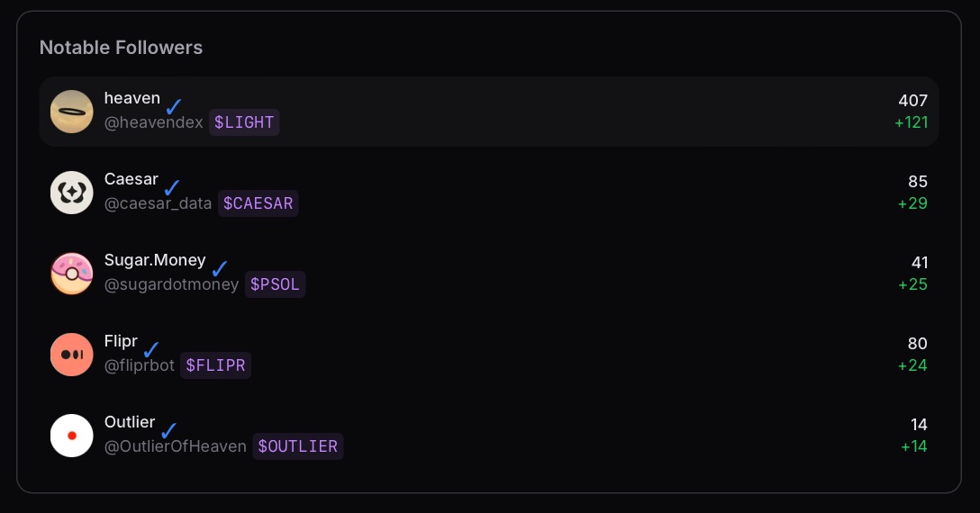Click the Flipr orange avatar
The image size is (980, 513).
point(72,355)
